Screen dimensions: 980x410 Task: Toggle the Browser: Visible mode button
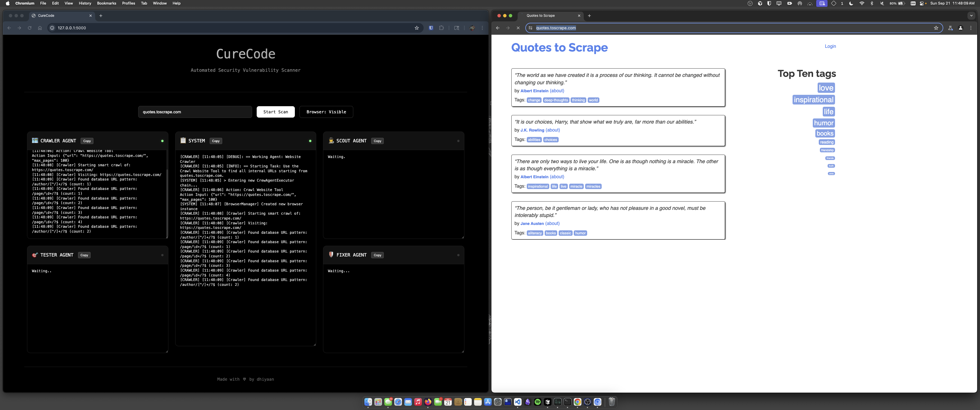coord(326,112)
